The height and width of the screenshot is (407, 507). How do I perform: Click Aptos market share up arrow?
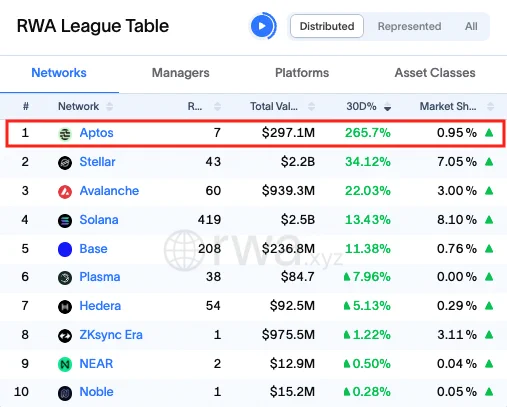[489, 133]
